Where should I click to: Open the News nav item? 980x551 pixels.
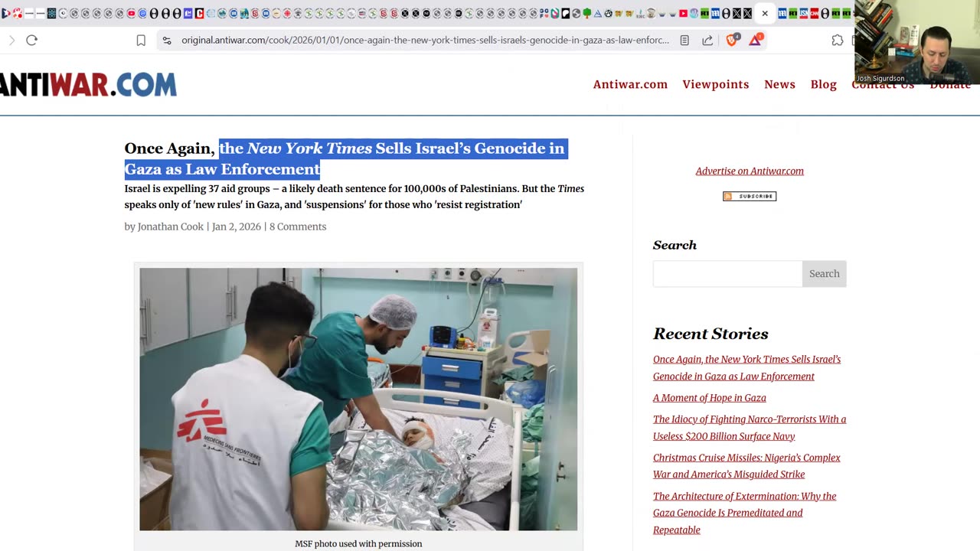pyautogui.click(x=779, y=84)
